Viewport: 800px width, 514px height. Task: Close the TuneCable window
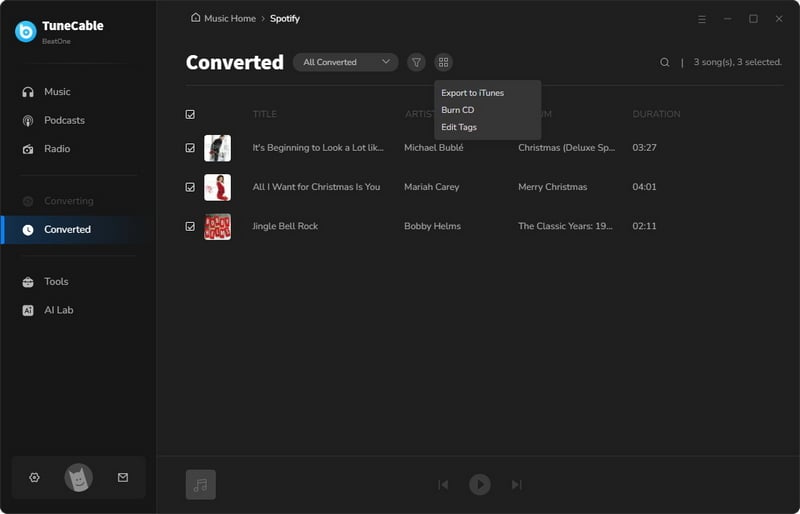pos(779,19)
